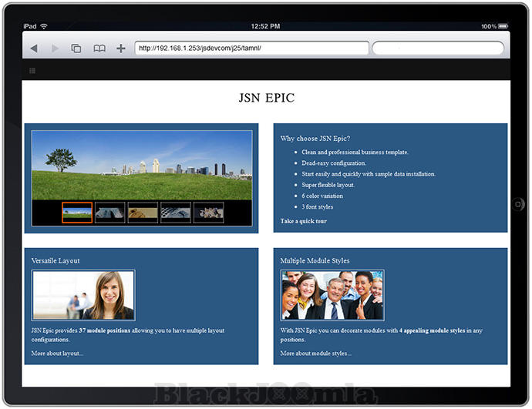Tap the browser back arrow
This screenshot has height=409, width=532.
(33, 49)
